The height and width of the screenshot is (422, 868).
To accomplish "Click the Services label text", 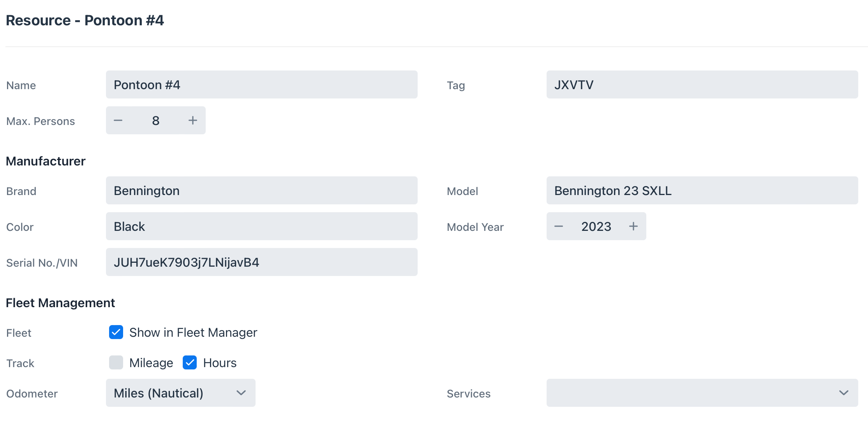I will pyautogui.click(x=469, y=394).
